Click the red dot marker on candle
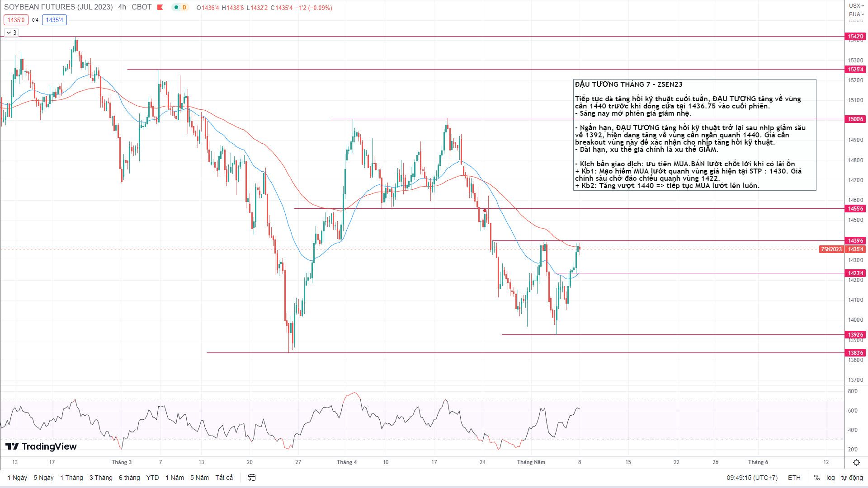This screenshot has width=868, height=488. [x=485, y=211]
